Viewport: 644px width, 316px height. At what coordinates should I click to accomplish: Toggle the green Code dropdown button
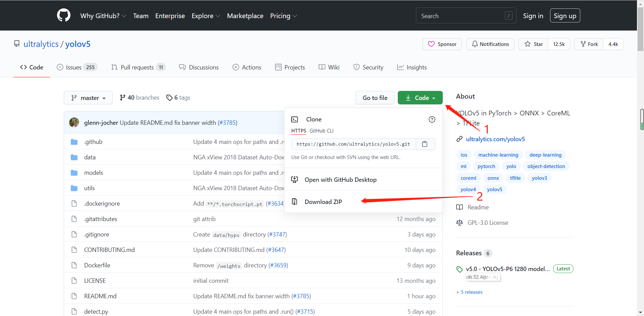coord(420,98)
